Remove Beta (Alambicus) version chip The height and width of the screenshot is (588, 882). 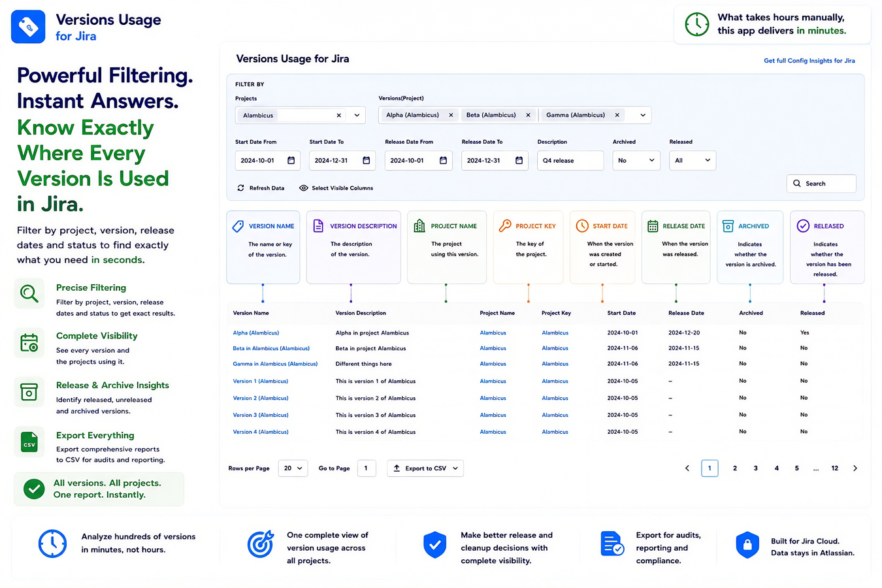pos(528,116)
